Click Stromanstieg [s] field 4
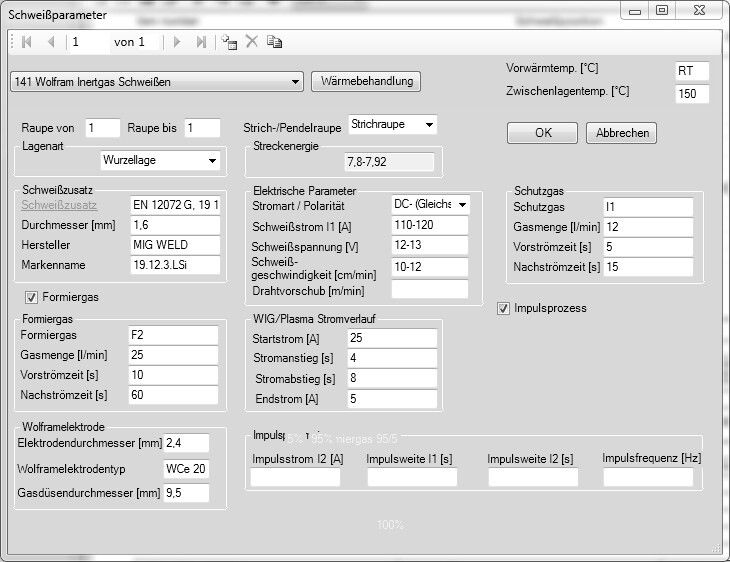 (x=392, y=359)
